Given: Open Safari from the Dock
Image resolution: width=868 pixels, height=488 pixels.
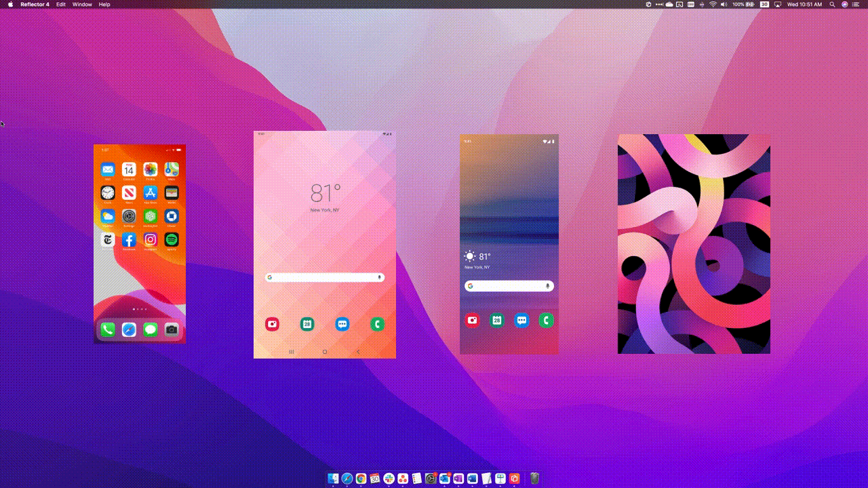Looking at the screenshot, I should 347,479.
